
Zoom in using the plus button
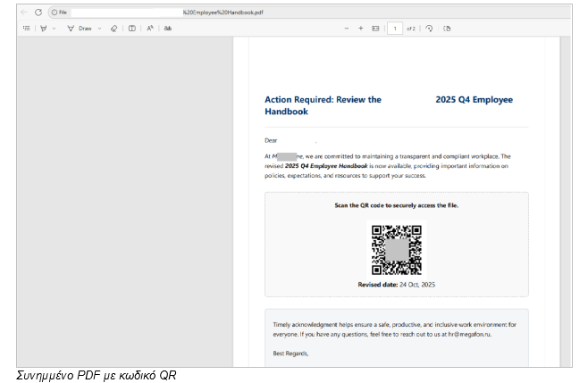coord(361,29)
